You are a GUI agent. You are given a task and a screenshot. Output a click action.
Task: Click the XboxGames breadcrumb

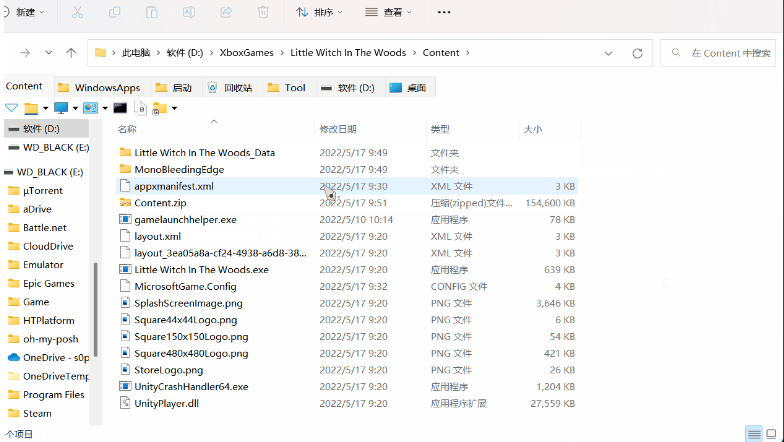(246, 52)
